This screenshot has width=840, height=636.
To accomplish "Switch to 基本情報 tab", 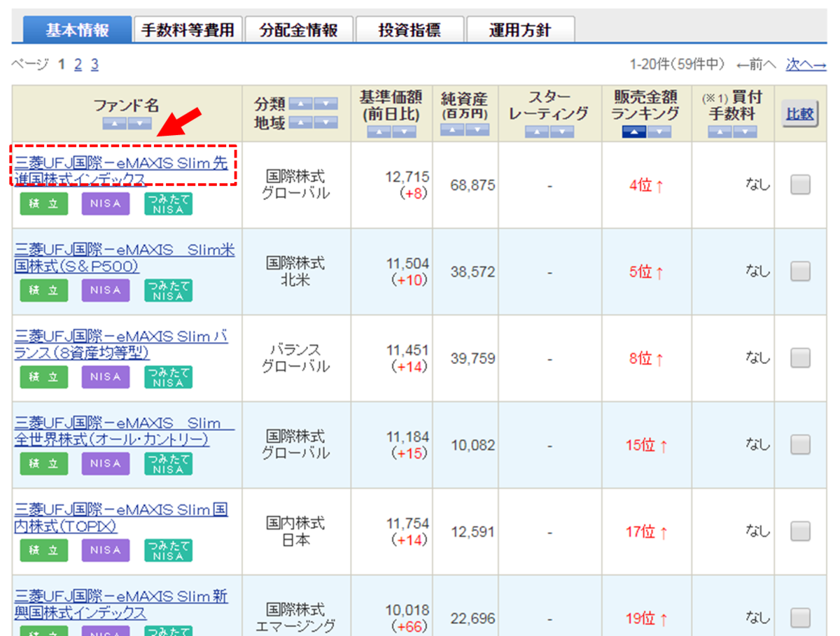I will (77, 30).
